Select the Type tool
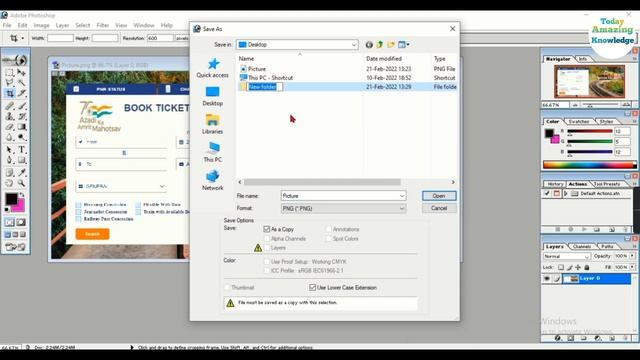 point(22,150)
